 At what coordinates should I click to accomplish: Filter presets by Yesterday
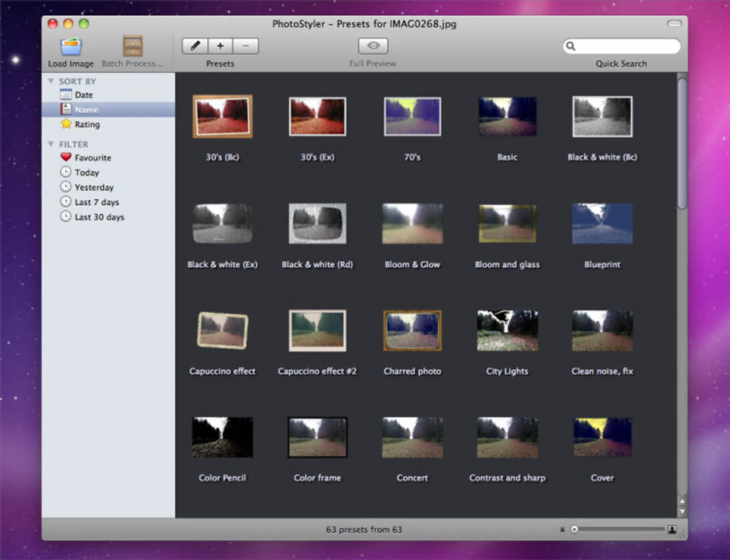click(109, 187)
